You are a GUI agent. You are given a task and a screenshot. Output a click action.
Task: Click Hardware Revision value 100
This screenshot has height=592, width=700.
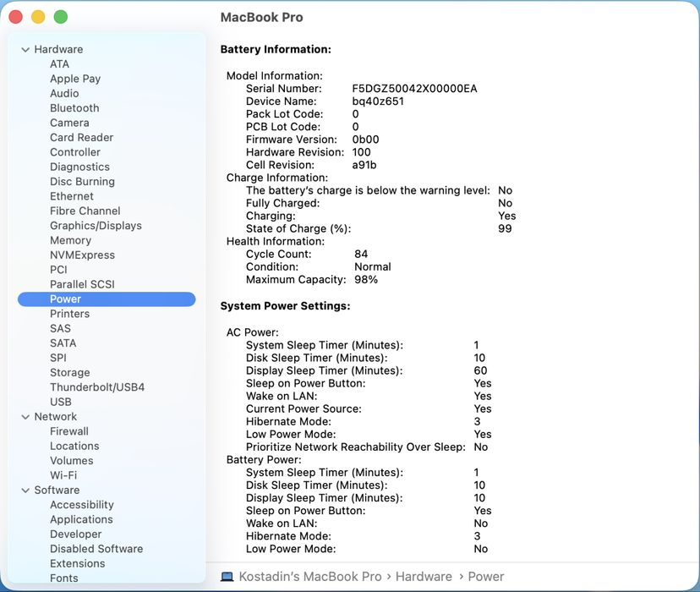click(x=361, y=152)
